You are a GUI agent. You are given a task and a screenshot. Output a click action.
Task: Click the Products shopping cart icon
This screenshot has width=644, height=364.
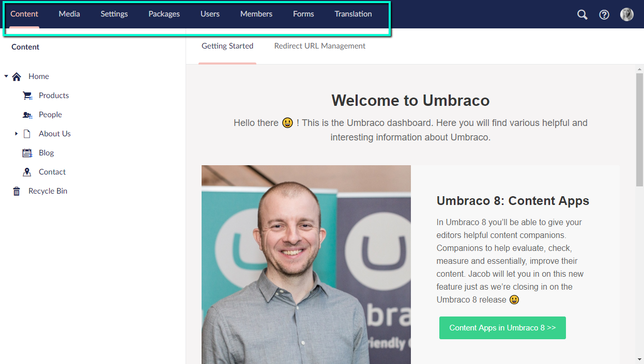pyautogui.click(x=27, y=96)
